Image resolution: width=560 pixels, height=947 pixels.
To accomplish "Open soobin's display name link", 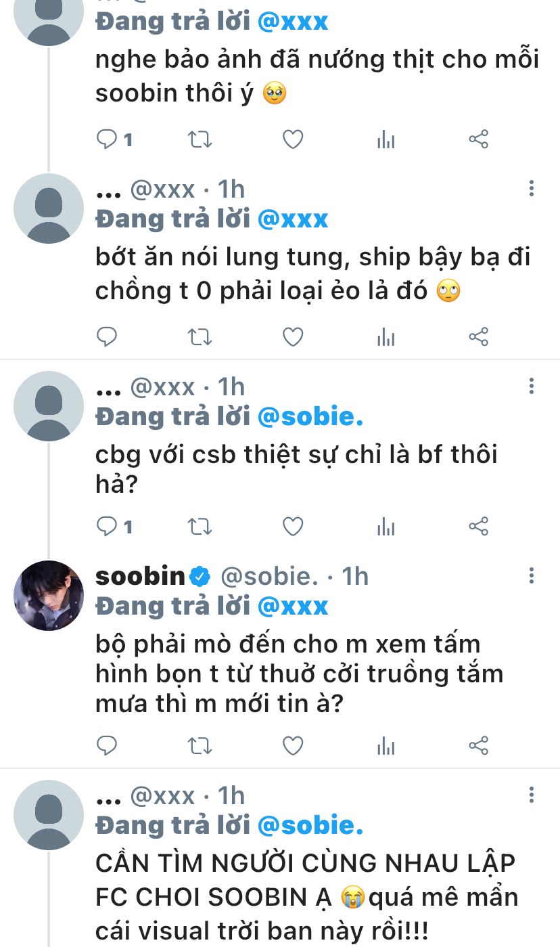I will pyautogui.click(x=141, y=576).
